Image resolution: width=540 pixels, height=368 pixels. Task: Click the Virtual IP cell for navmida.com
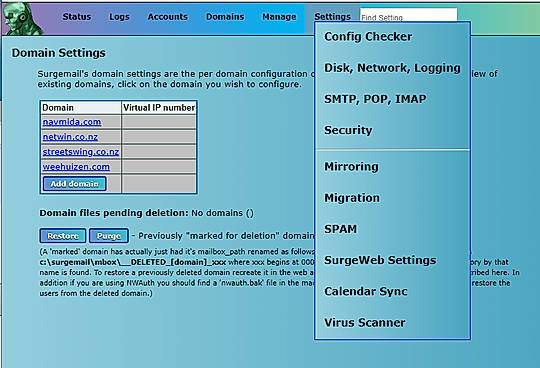[x=159, y=122]
